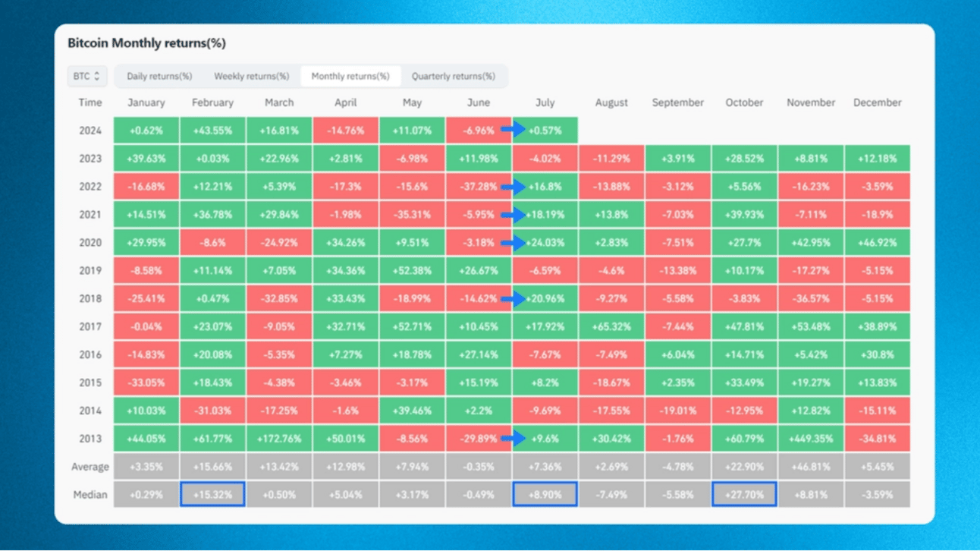Viewport: 980px width, 551px height.
Task: Click the -36.57% November 2018 cell
Action: (x=811, y=298)
